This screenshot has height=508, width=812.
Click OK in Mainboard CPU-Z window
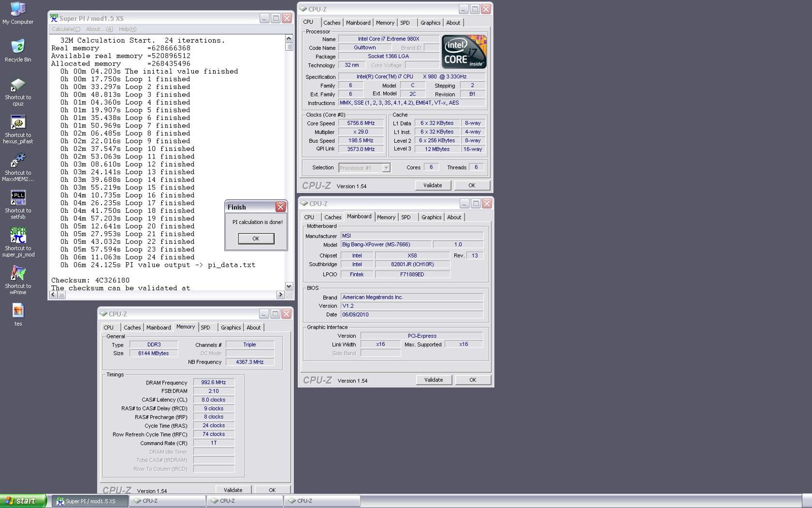(473, 380)
